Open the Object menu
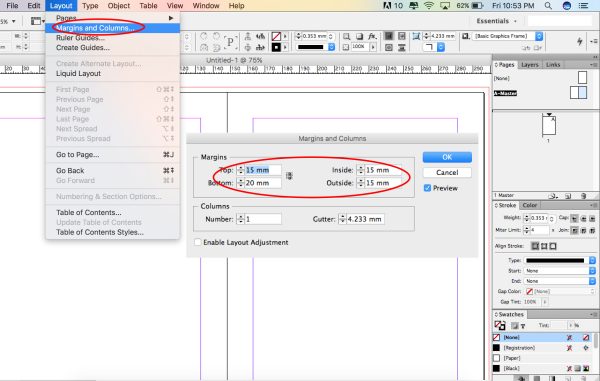The width and height of the screenshot is (600, 381). tap(119, 6)
